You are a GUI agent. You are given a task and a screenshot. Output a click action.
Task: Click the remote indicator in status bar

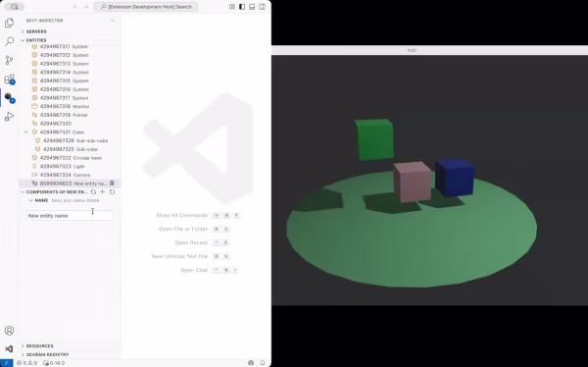point(7,363)
